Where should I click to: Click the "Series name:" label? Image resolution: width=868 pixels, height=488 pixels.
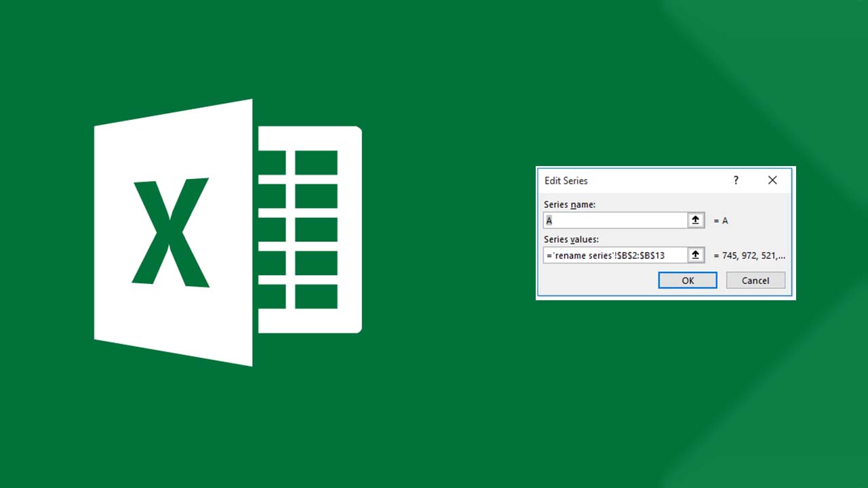tap(570, 204)
